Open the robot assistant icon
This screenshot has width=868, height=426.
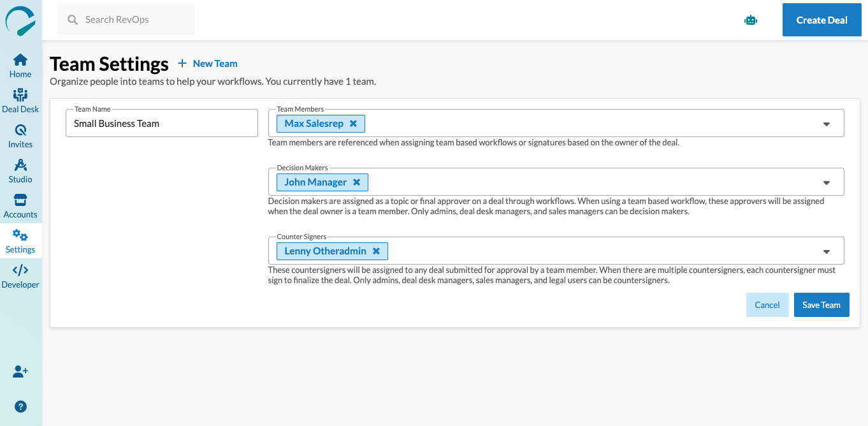[750, 20]
